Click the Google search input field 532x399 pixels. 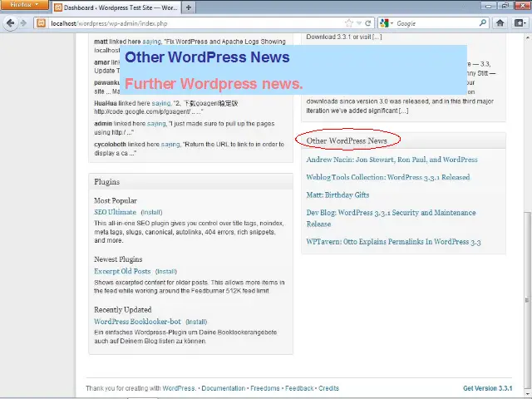[x=436, y=23]
